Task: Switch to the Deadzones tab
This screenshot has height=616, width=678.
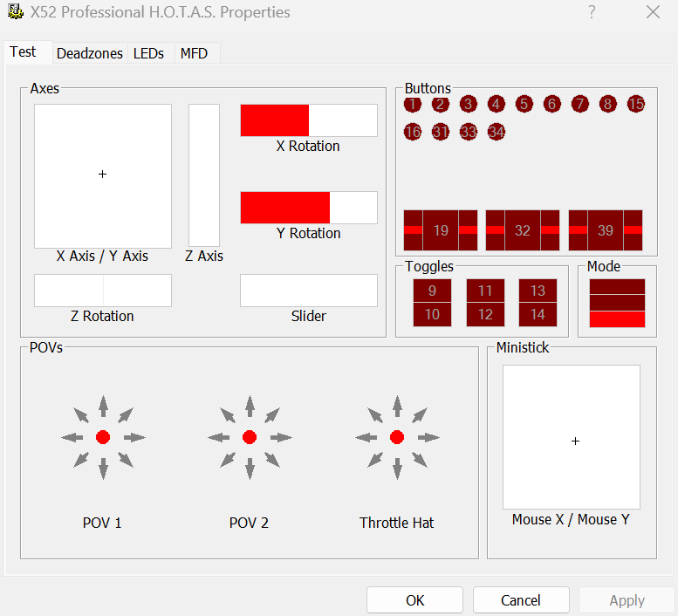Action: pyautogui.click(x=90, y=53)
